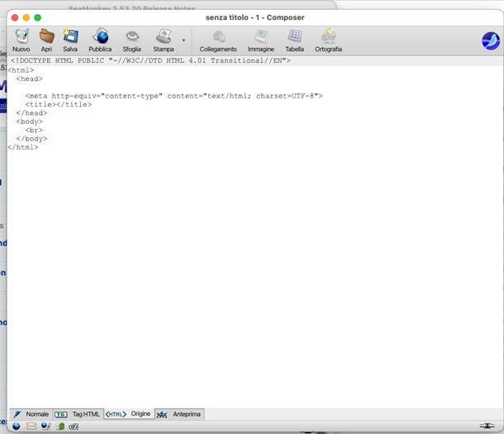Switch to the Normale editing tab

tap(31, 413)
